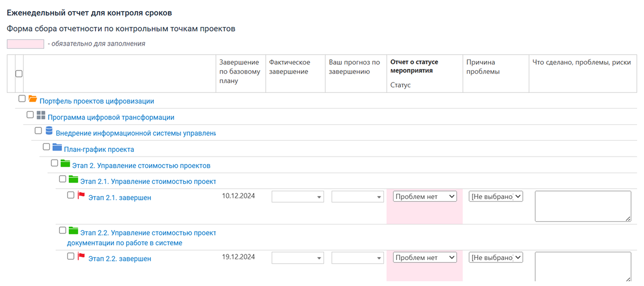The height and width of the screenshot is (286, 644).
Task: Open the Программа цифровой трансформации link
Action: [111, 118]
